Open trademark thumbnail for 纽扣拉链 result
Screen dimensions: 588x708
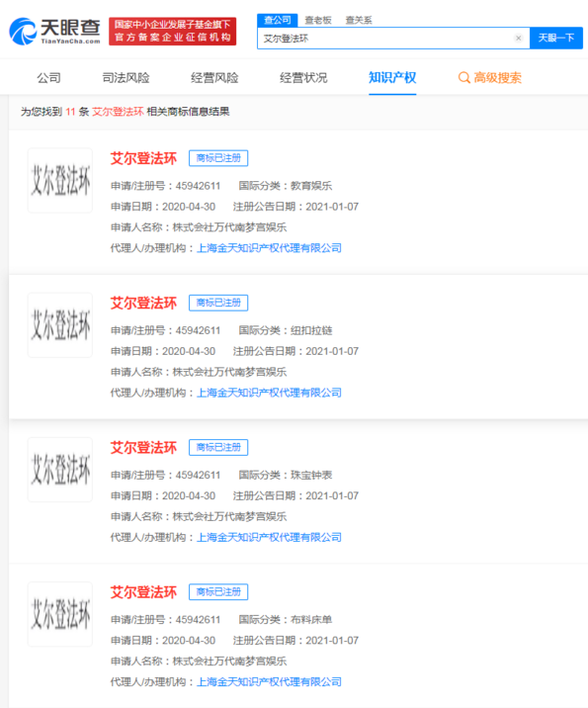click(x=60, y=324)
